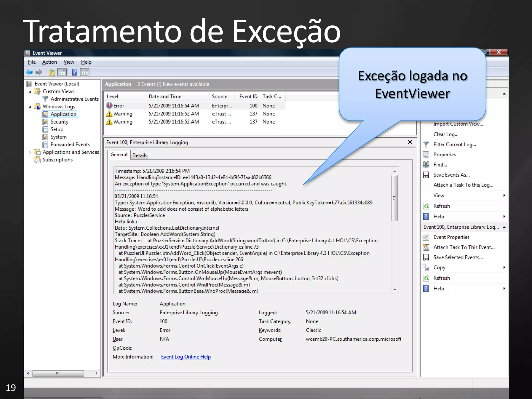Sort by Date and Time column header
This screenshot has width=532, height=399.
(x=178, y=96)
